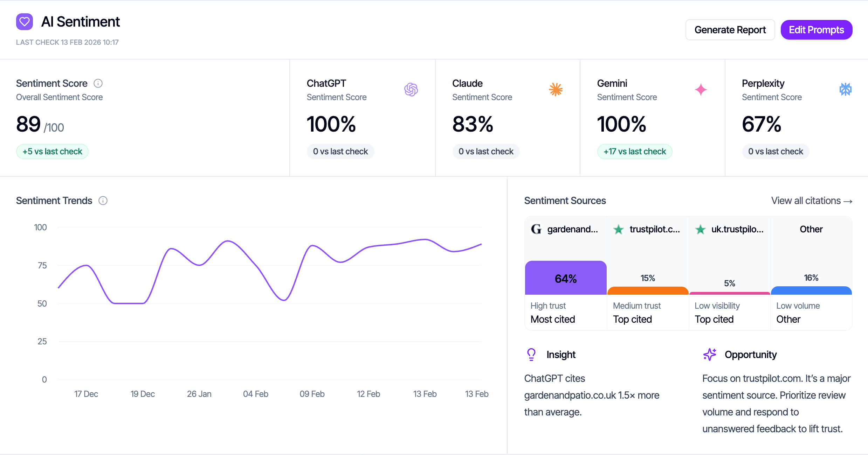Open the Sentiment Trends info tooltip
Viewport: 868px width, 455px height.
pyautogui.click(x=103, y=201)
